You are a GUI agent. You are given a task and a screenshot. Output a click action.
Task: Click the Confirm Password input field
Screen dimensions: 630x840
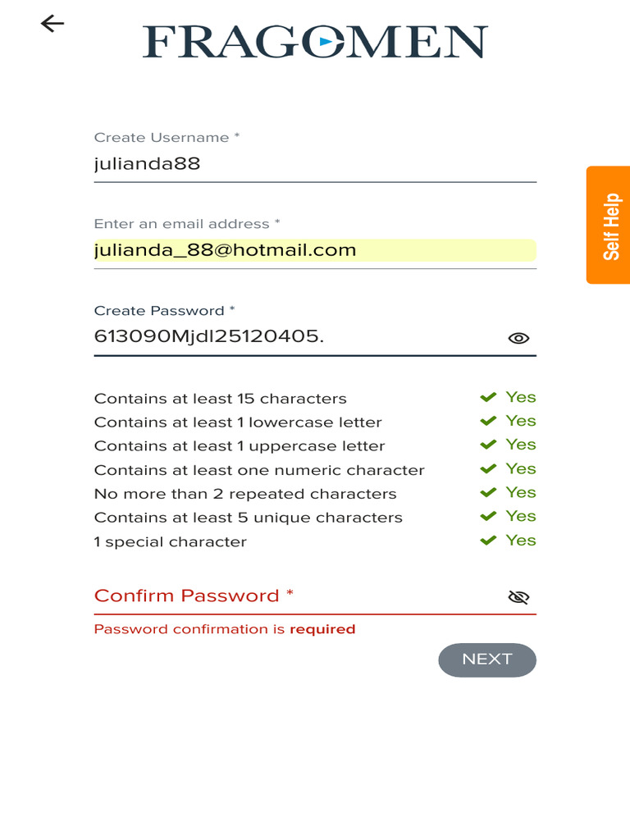(x=295, y=596)
